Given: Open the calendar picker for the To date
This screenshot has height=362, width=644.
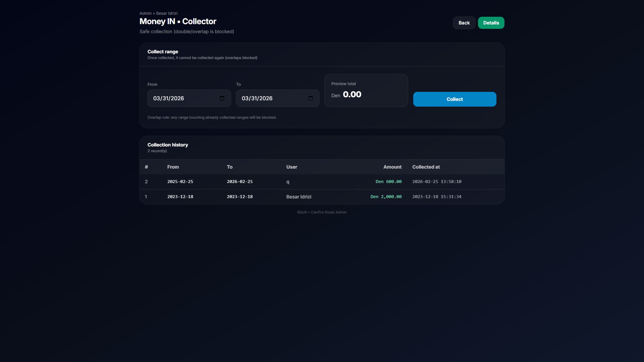Looking at the screenshot, I should pyautogui.click(x=311, y=98).
